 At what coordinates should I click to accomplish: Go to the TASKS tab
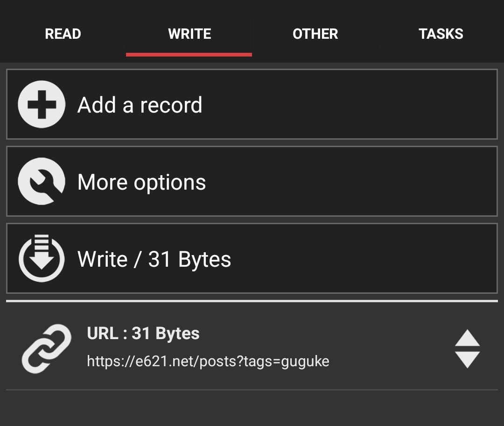click(441, 34)
